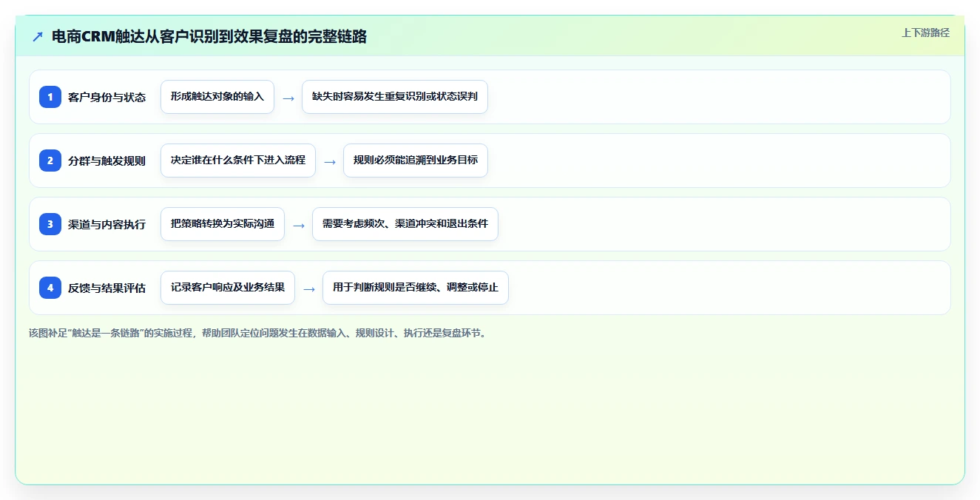Click the arrow after 记录客户响应及业务结果
980x500 pixels.
click(309, 288)
